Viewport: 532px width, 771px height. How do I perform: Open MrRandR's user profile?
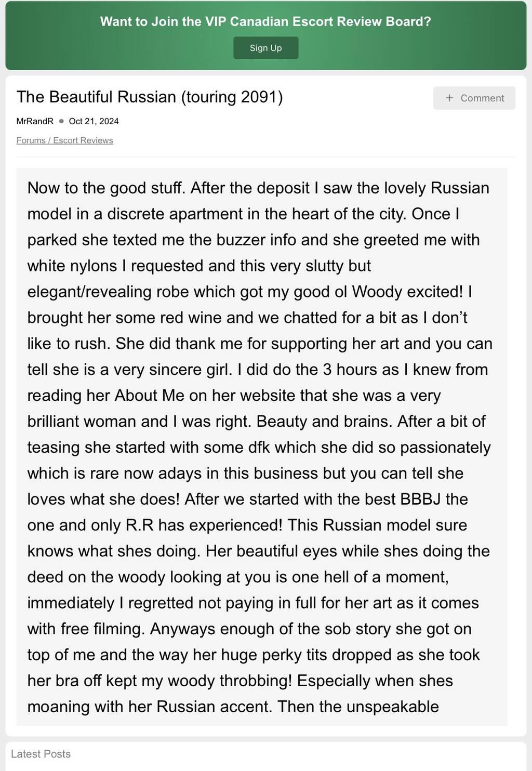click(35, 121)
